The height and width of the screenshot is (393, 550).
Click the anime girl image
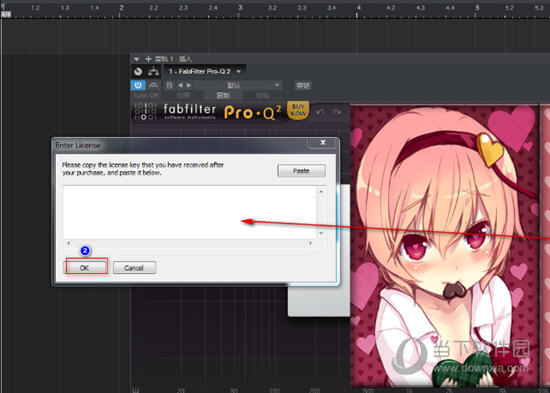coord(445,246)
